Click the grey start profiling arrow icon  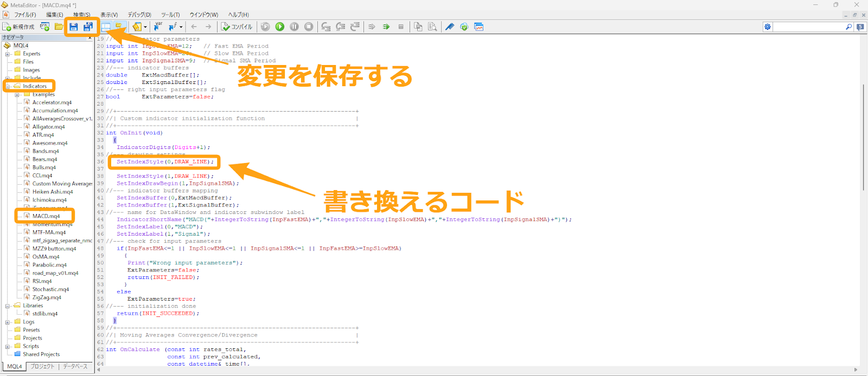pos(372,27)
